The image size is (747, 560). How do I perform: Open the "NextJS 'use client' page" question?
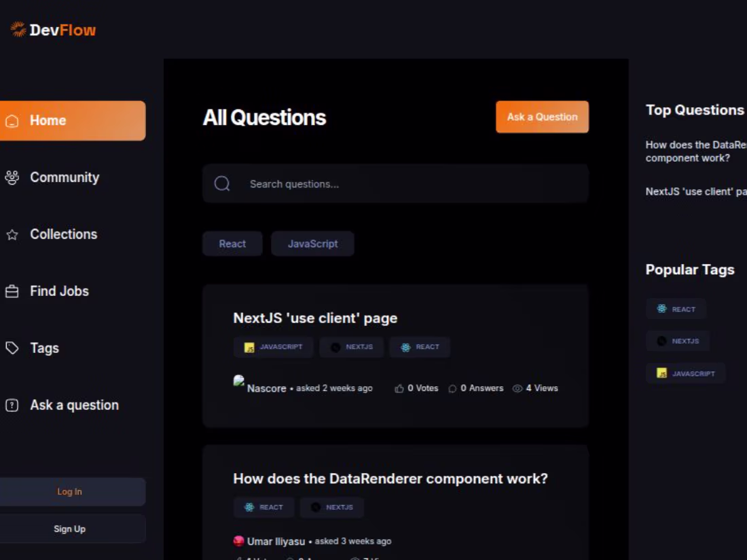[315, 318]
